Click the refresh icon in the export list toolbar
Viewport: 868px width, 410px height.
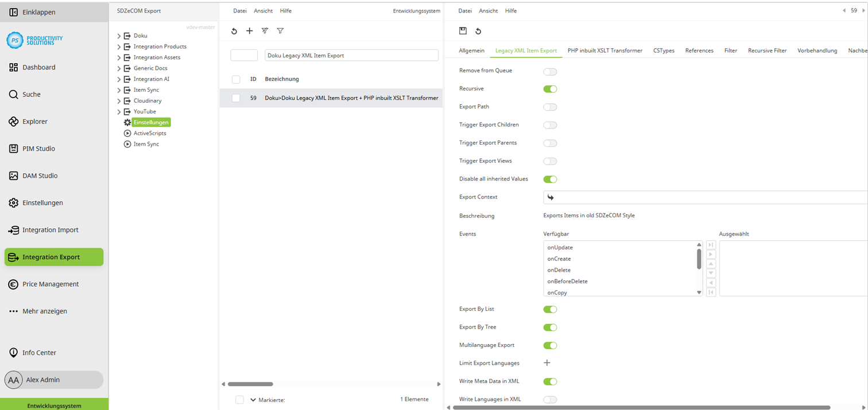(x=234, y=31)
